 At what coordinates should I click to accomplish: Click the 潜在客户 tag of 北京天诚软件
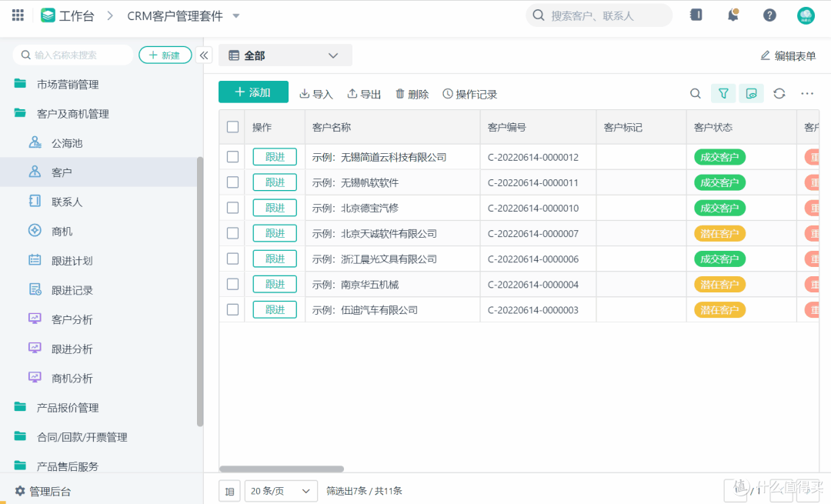pyautogui.click(x=719, y=233)
